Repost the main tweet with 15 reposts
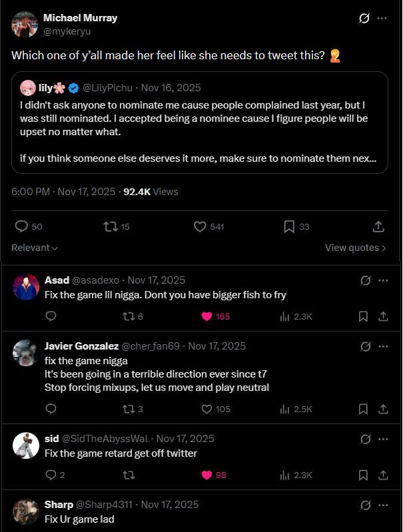 [x=111, y=227]
